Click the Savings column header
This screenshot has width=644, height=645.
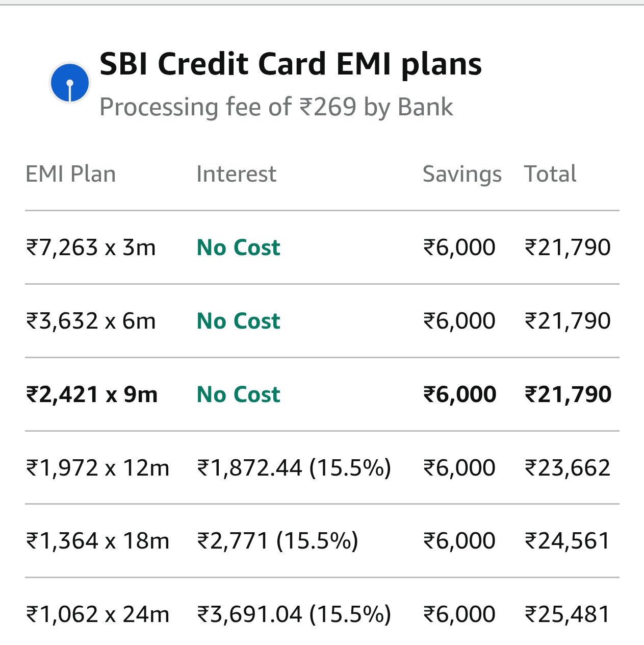click(462, 174)
